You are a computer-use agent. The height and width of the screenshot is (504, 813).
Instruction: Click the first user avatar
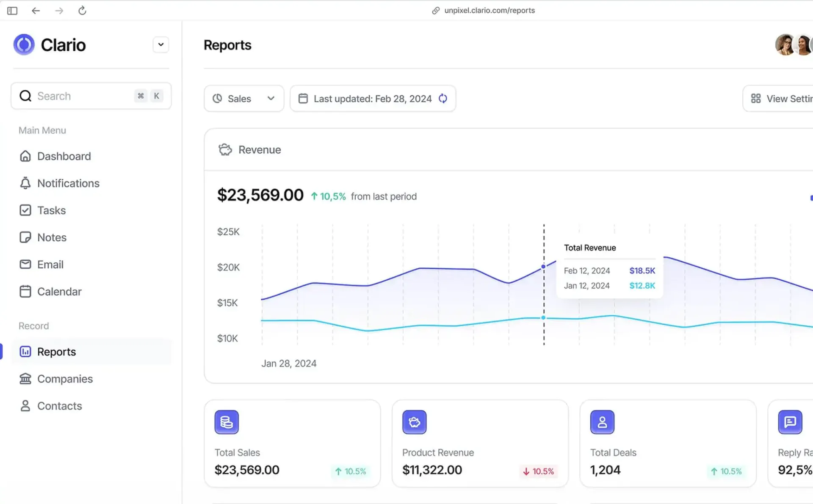785,45
